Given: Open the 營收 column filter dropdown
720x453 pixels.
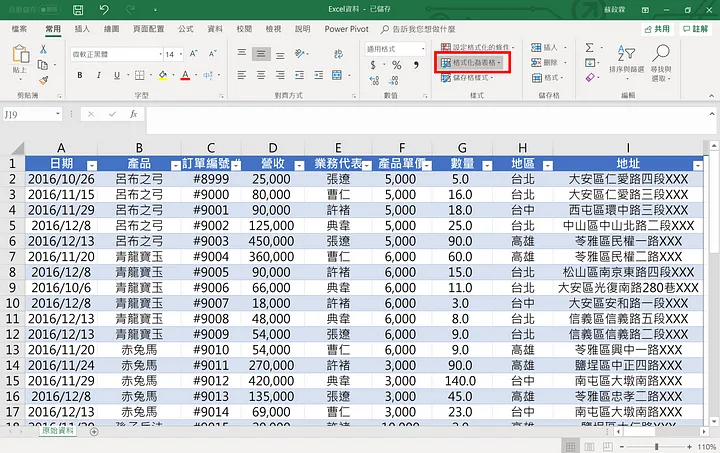Looking at the screenshot, I should (299, 166).
